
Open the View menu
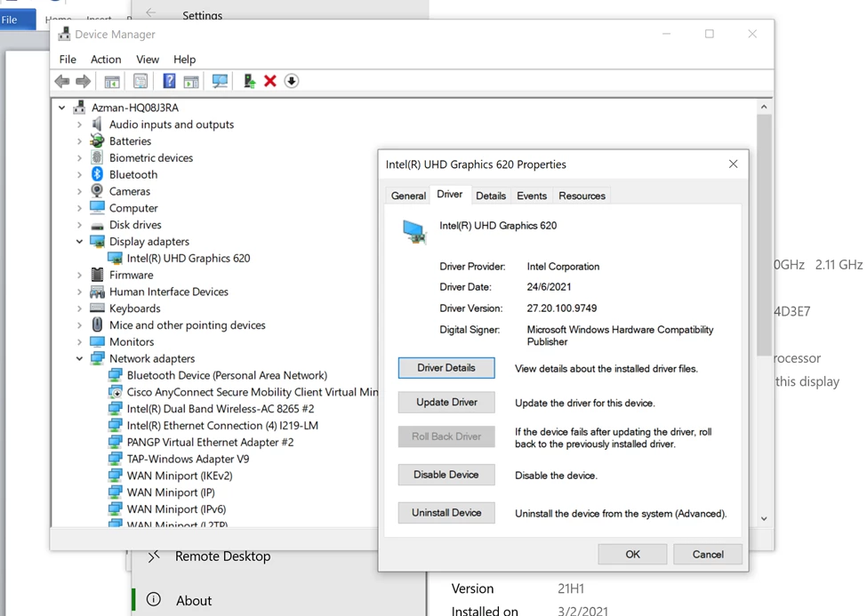point(148,60)
